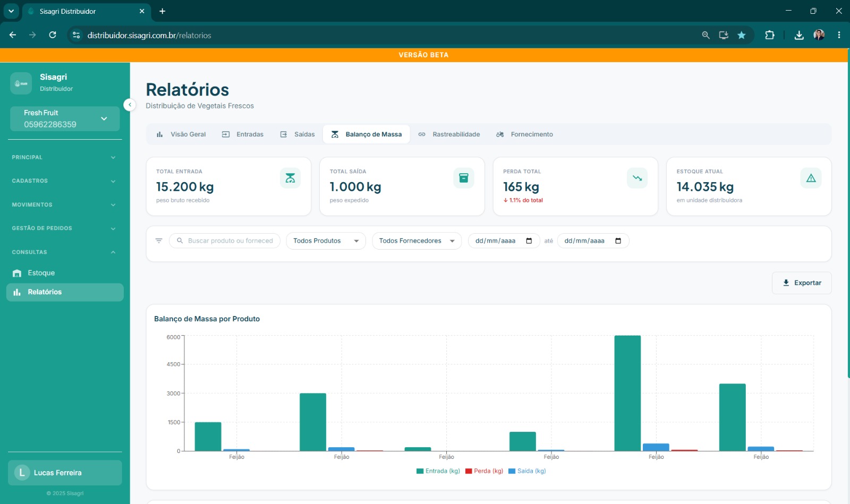Toggle Saída (kg) series in chart legend

[x=527, y=471]
